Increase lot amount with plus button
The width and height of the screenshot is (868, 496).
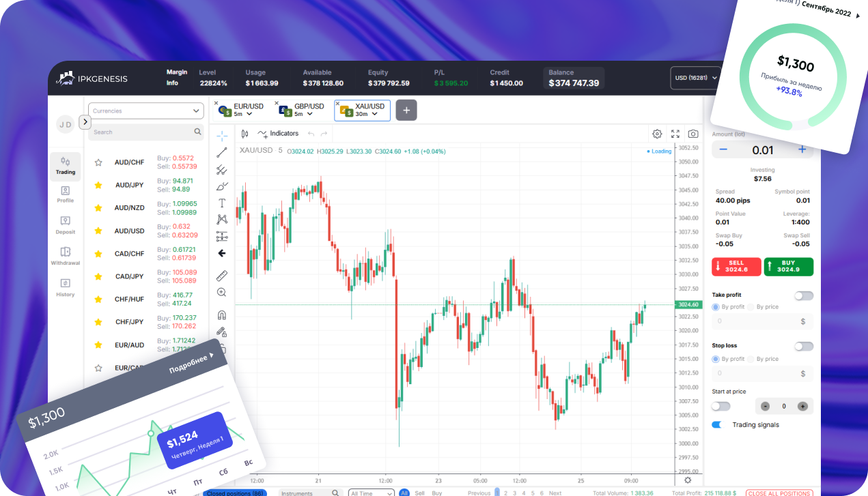pos(802,149)
